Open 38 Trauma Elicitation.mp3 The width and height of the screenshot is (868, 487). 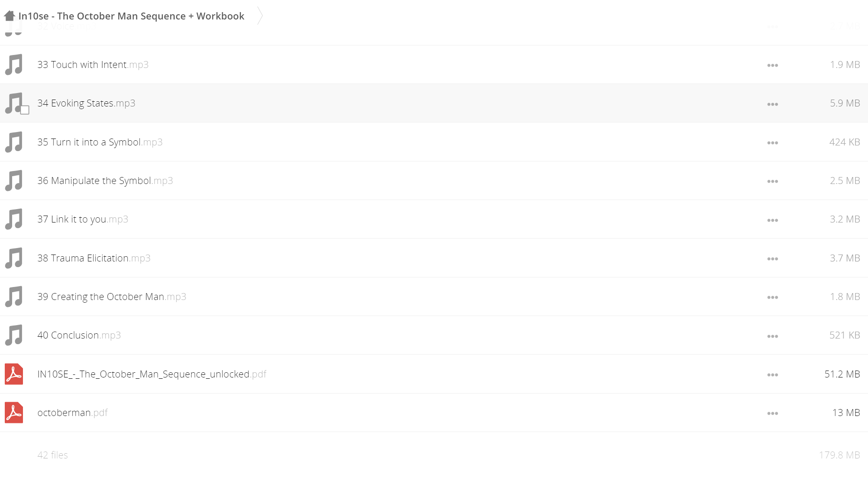tap(94, 258)
